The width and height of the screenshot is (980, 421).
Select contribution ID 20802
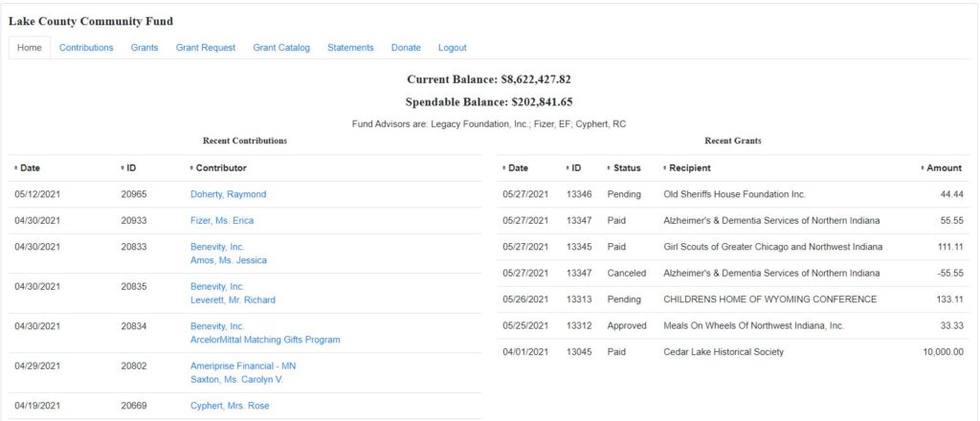(134, 366)
